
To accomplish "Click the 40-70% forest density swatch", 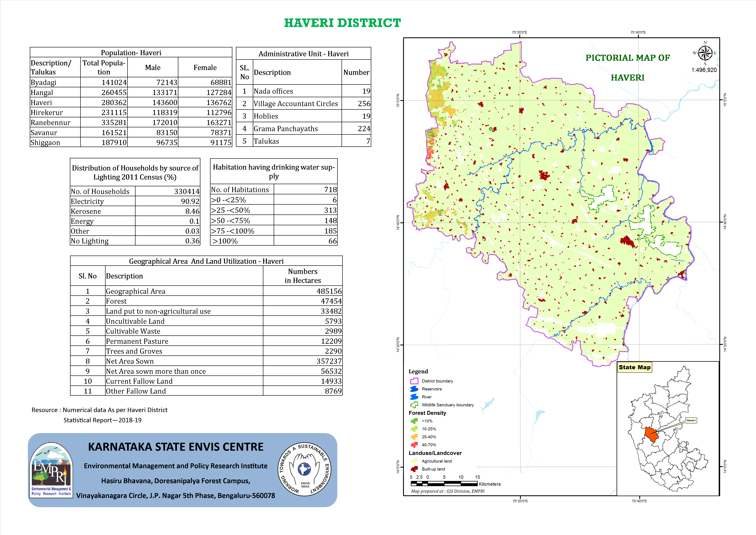I will 414,445.
